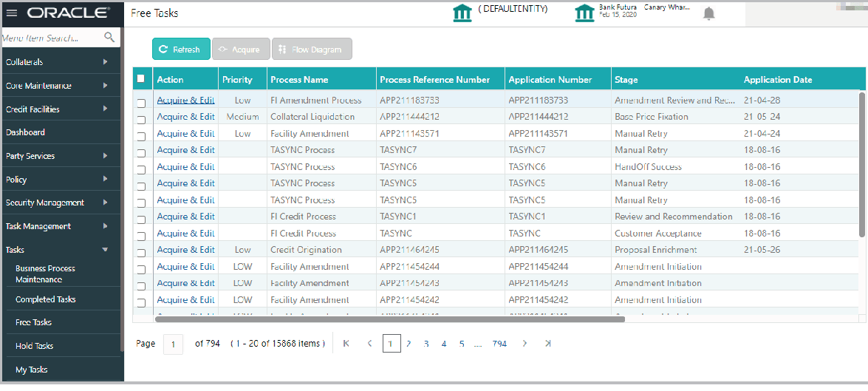Click the 'HandOff Success' stage cell
The image size is (868, 391).
coord(649,167)
